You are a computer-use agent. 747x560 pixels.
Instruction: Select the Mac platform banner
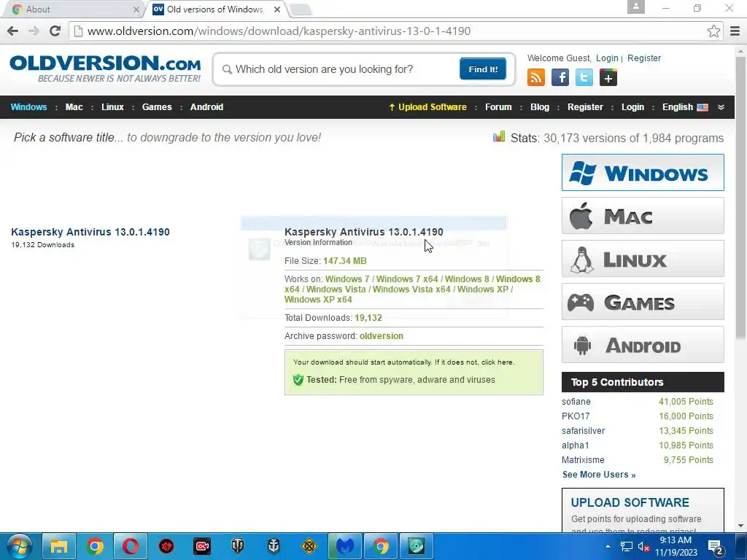pyautogui.click(x=643, y=216)
